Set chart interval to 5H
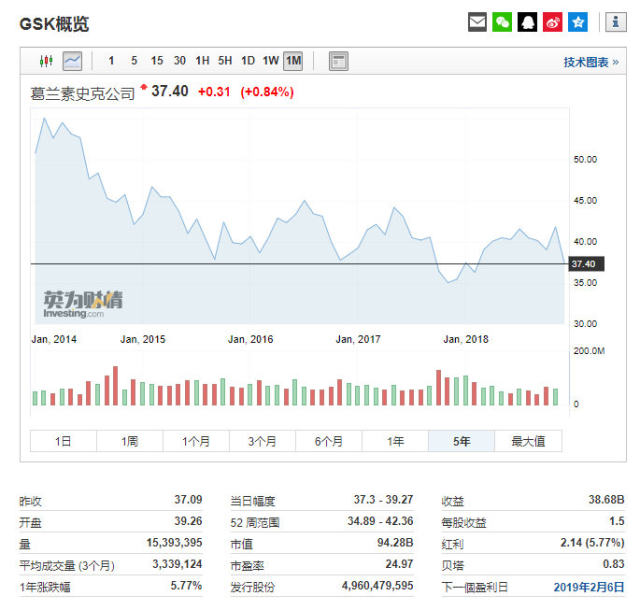640x610 pixels. click(x=225, y=61)
